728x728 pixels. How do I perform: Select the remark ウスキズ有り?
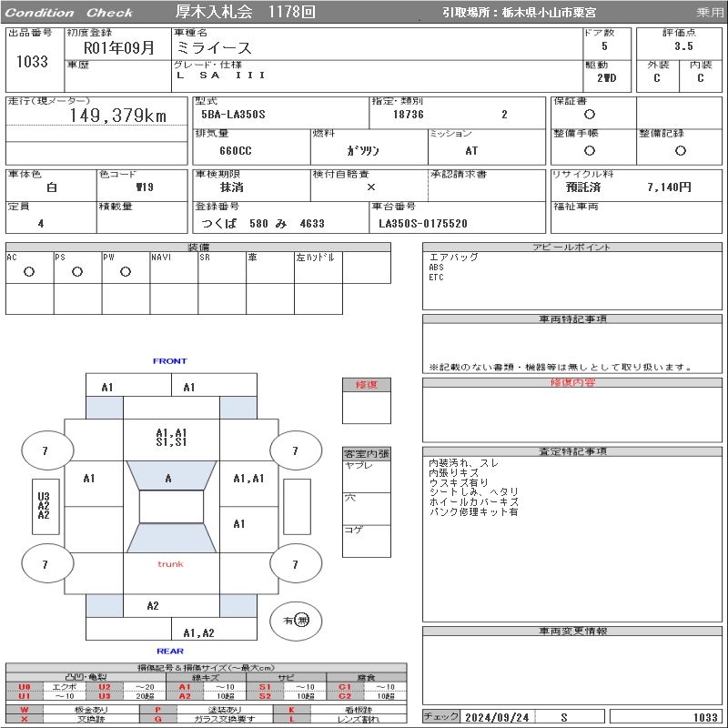point(459,483)
